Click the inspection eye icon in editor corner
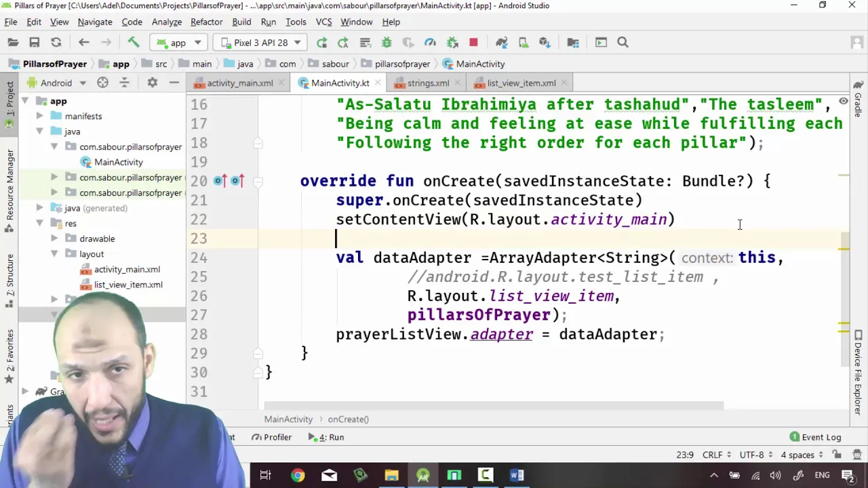This screenshot has height=488, width=868. click(843, 101)
